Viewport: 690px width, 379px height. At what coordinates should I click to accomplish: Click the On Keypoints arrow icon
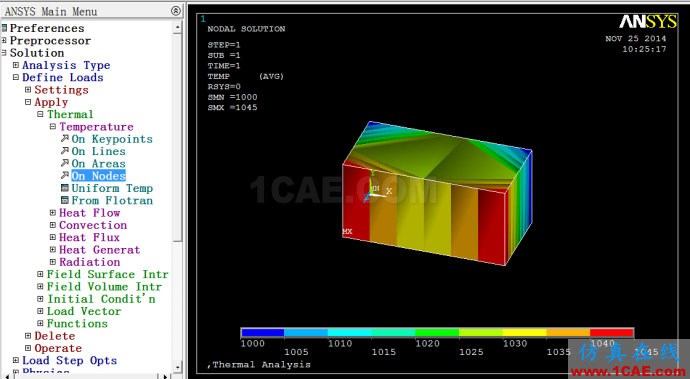tap(65, 139)
